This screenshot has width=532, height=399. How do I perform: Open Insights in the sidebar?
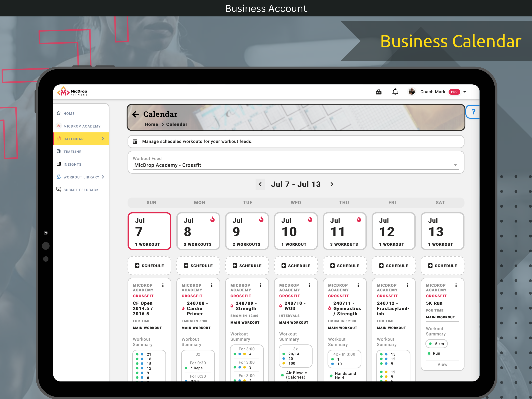(81, 164)
